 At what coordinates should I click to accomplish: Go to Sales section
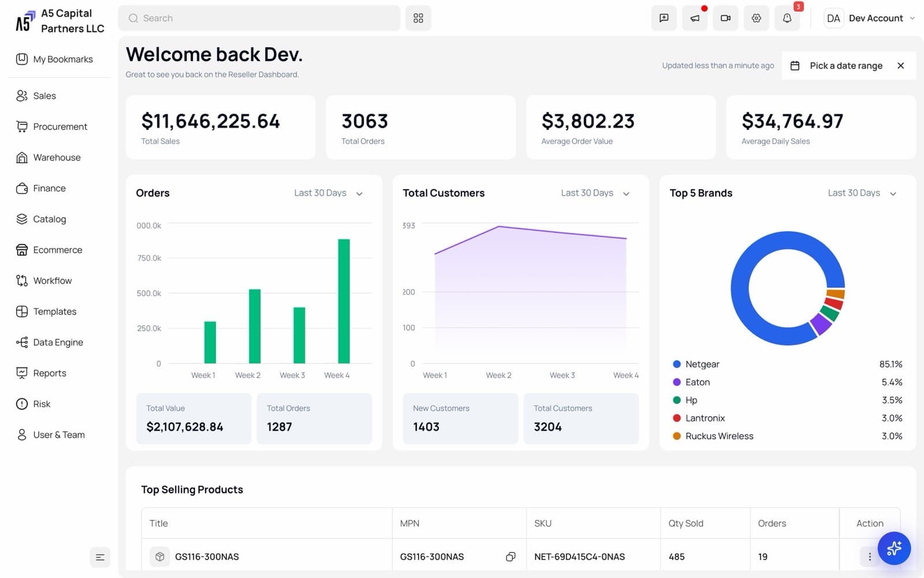click(x=36, y=96)
